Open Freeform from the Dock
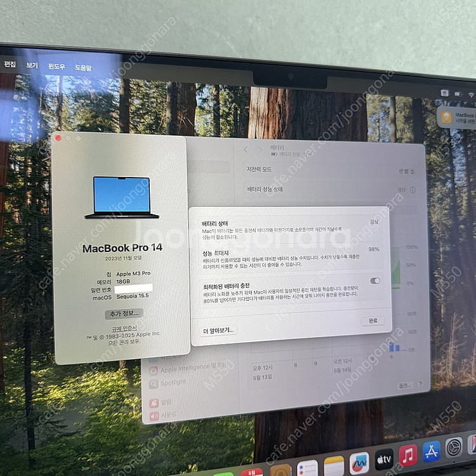476x476 pixels. [x=359, y=463]
